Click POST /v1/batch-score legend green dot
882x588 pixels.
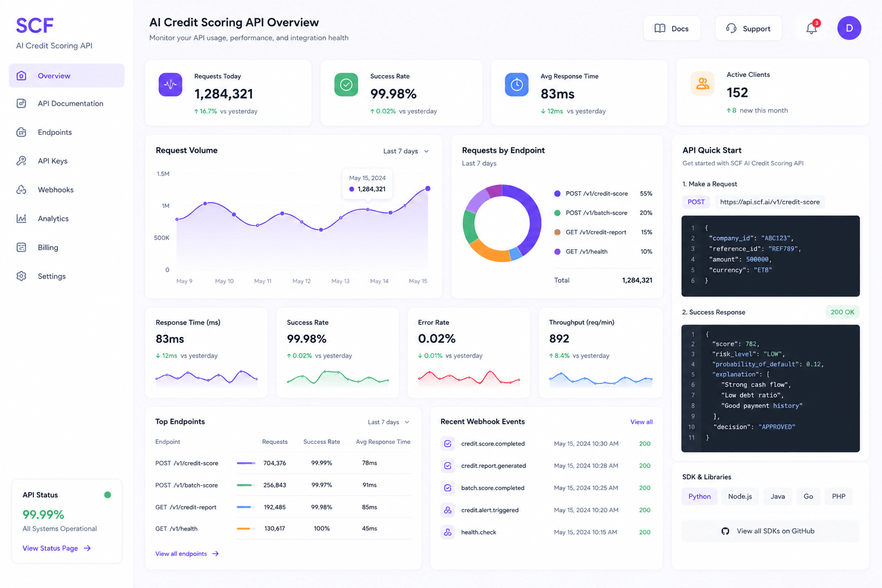[557, 213]
